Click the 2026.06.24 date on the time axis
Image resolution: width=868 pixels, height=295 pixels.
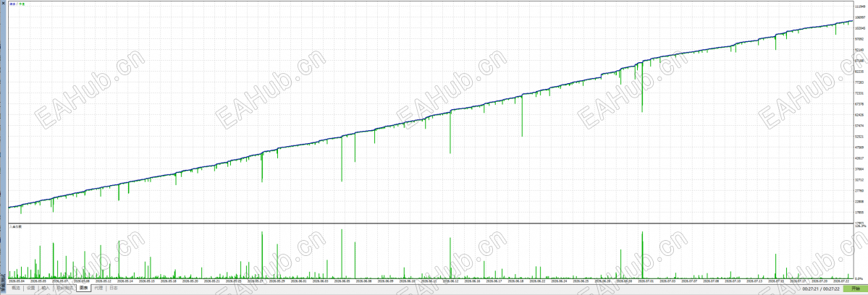tap(559, 281)
